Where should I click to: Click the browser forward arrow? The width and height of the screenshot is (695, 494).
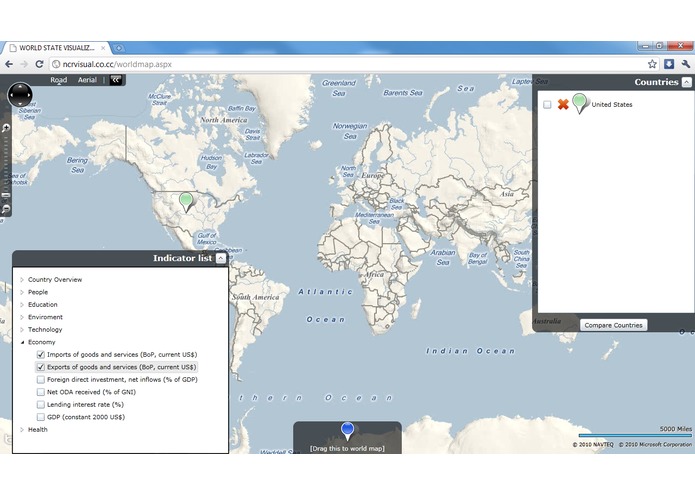click(24, 64)
